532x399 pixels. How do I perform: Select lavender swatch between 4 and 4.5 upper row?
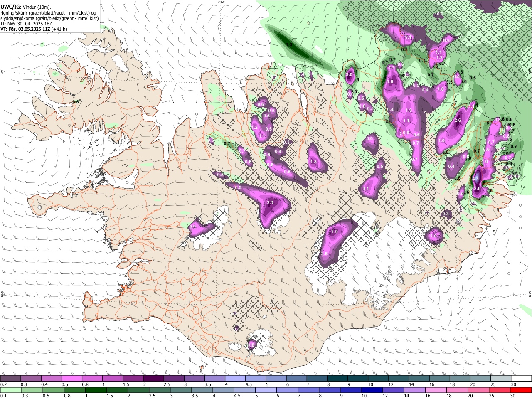[235, 379]
